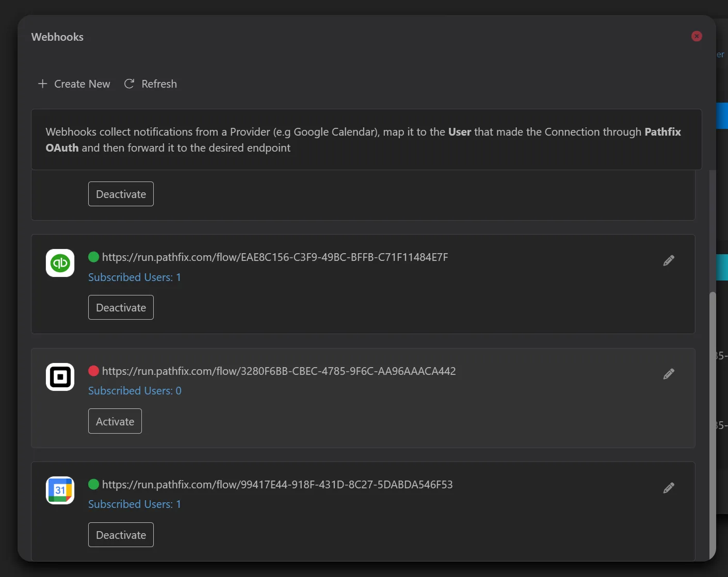
Task: Click the Google Calendar provider icon
Action: (60, 490)
